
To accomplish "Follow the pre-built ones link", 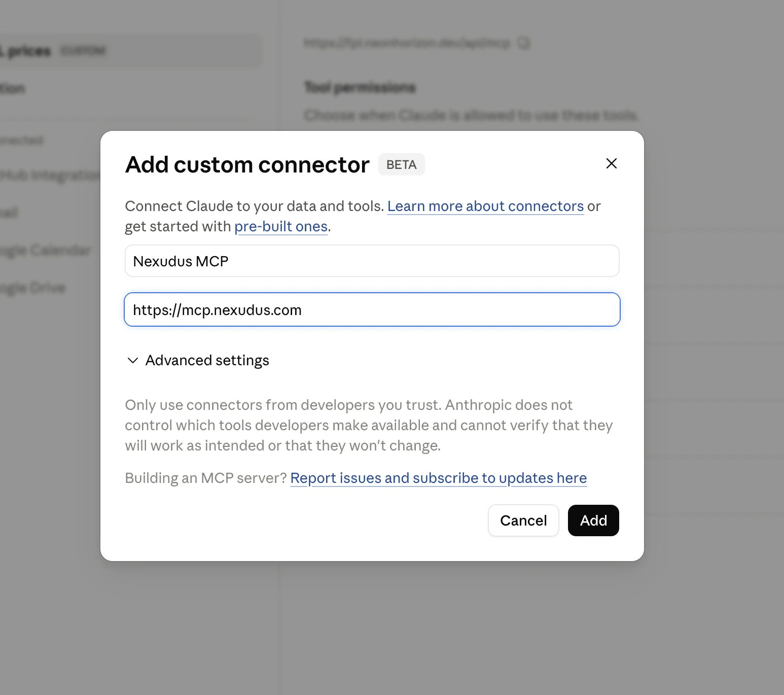I will point(281,226).
